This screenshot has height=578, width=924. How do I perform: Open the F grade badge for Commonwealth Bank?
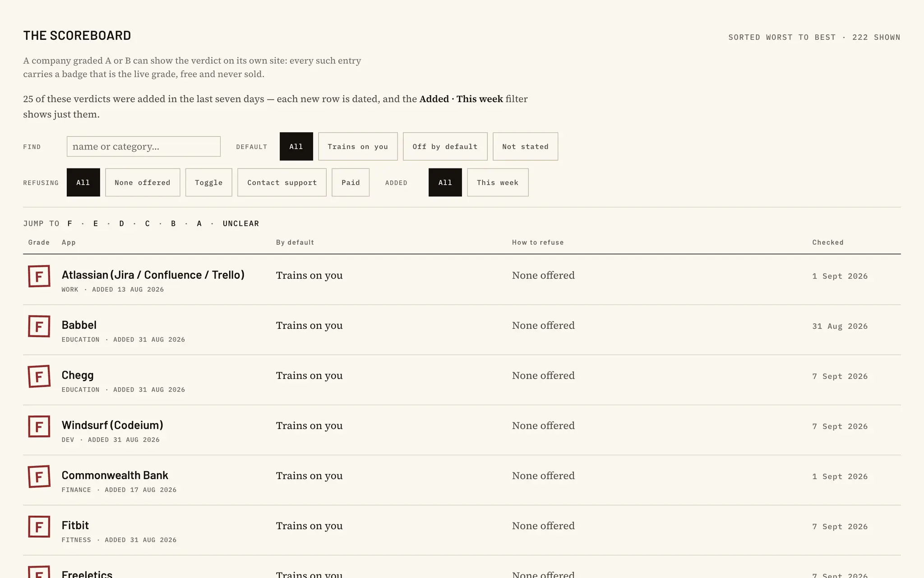point(39,476)
